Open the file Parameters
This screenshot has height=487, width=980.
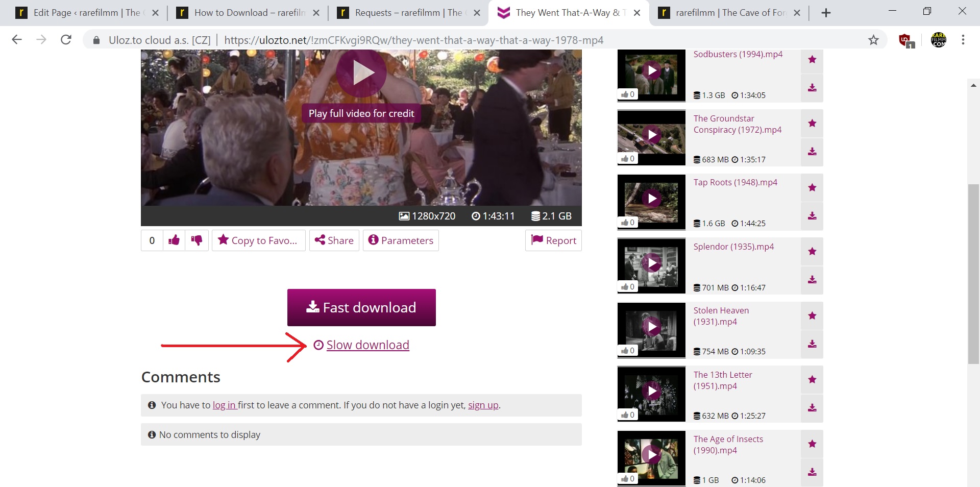pyautogui.click(x=401, y=240)
